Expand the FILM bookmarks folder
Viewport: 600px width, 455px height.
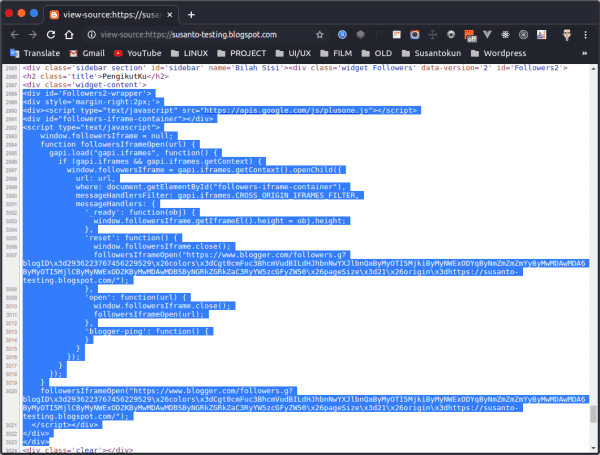coord(336,53)
